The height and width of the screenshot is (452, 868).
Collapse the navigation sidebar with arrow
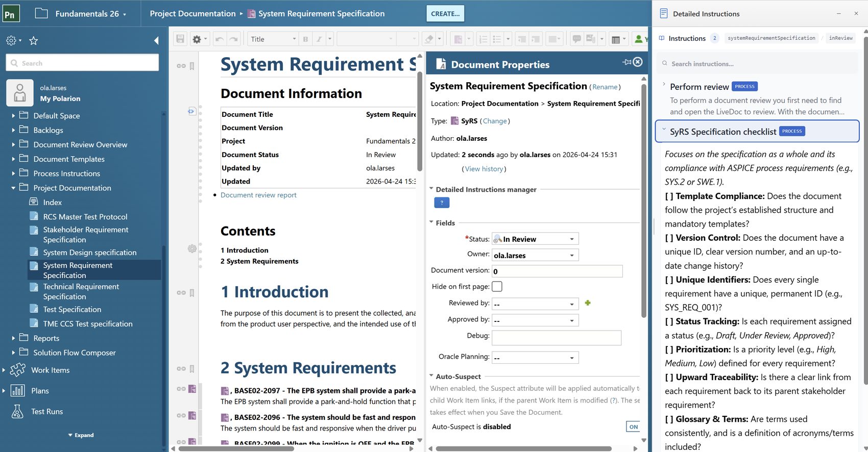click(x=156, y=41)
